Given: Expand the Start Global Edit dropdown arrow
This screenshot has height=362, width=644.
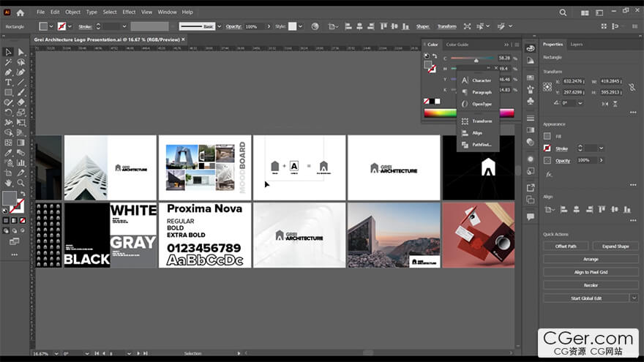Looking at the screenshot, I should (634, 298).
